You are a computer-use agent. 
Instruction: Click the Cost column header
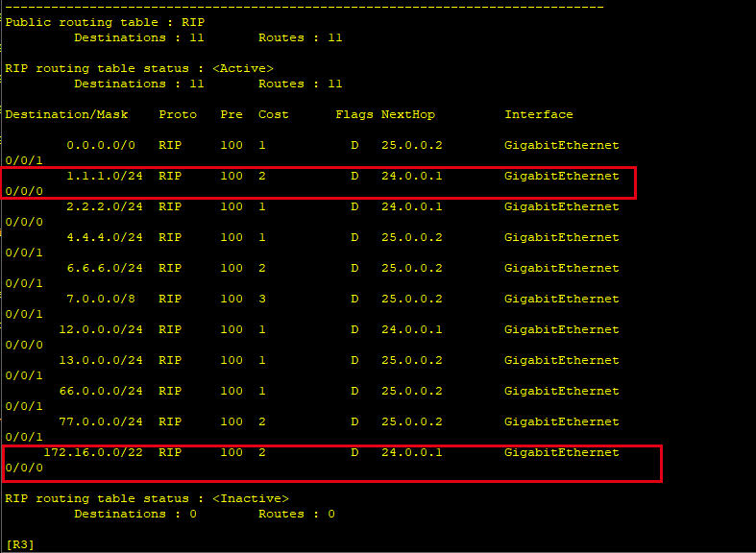pyautogui.click(x=274, y=114)
